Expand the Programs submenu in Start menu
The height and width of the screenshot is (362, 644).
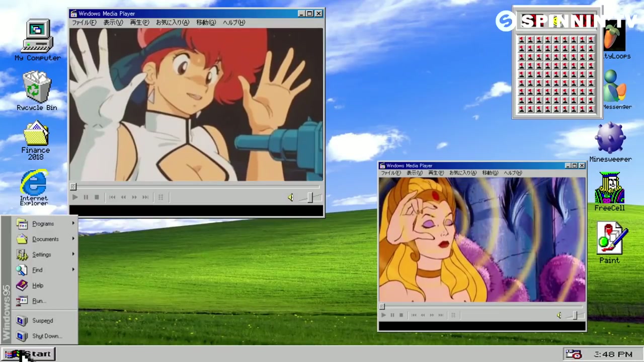pyautogui.click(x=43, y=224)
